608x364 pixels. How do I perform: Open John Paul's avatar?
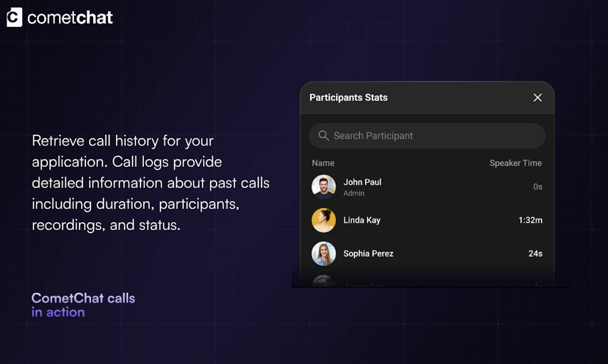pos(324,187)
